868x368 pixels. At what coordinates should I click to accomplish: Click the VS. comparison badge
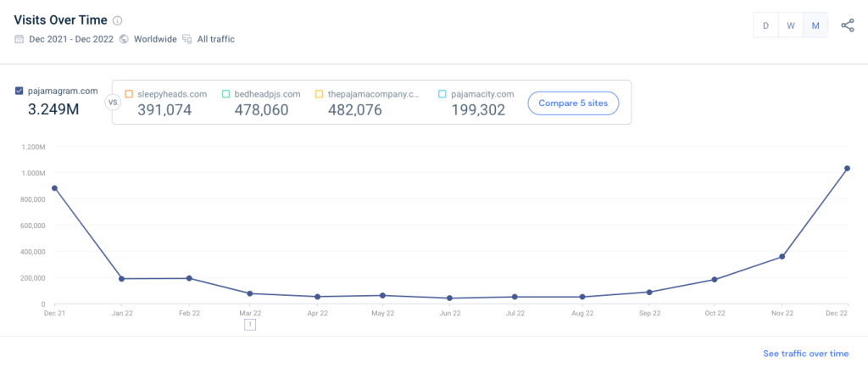pos(112,103)
